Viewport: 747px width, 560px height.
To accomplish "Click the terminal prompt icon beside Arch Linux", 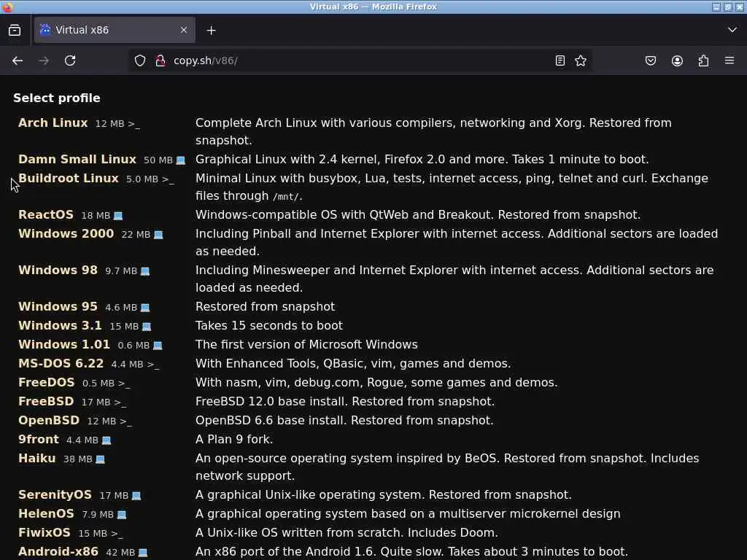I will pyautogui.click(x=134, y=124).
